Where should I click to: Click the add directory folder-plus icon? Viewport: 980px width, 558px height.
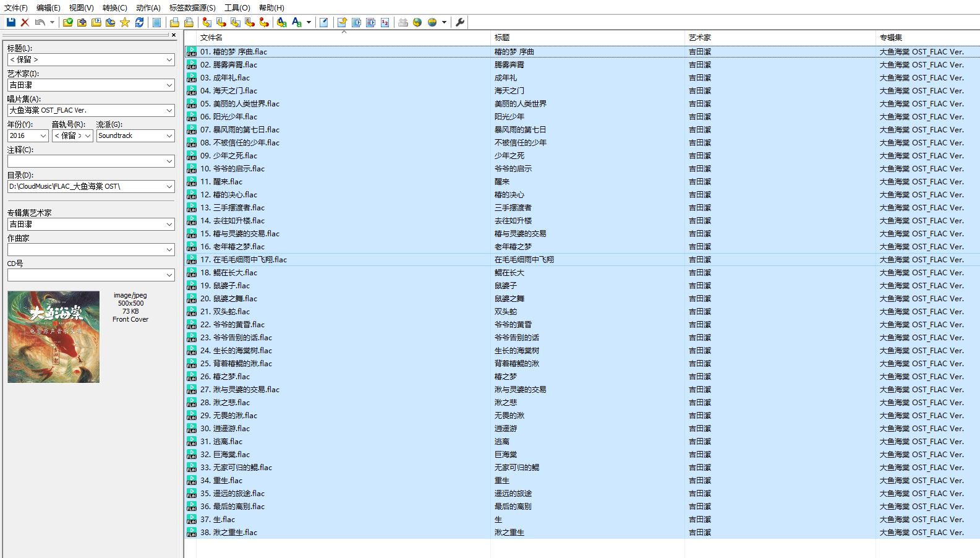82,22
